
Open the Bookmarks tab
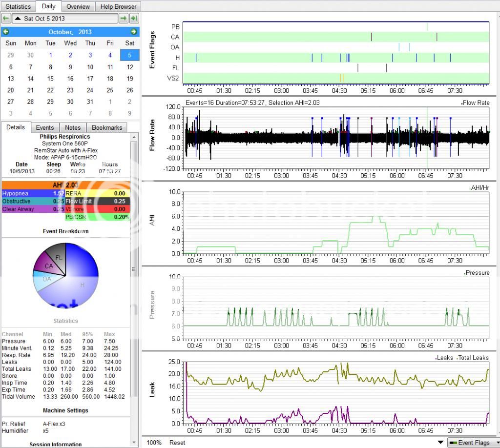pos(107,127)
